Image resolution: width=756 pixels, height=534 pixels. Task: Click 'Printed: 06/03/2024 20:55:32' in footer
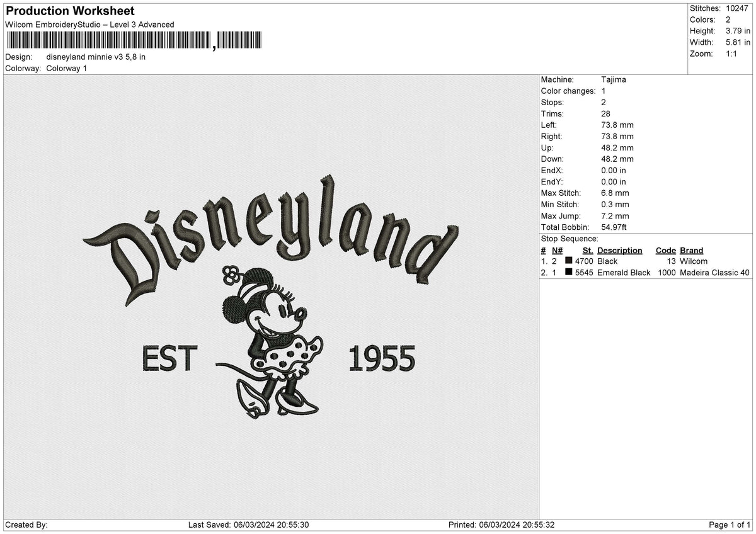501,525
